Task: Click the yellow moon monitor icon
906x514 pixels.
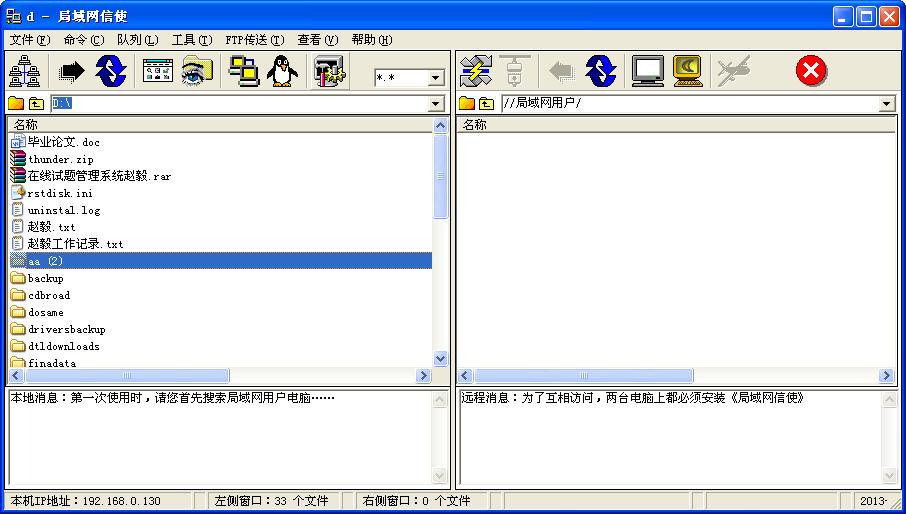Action: [x=688, y=71]
